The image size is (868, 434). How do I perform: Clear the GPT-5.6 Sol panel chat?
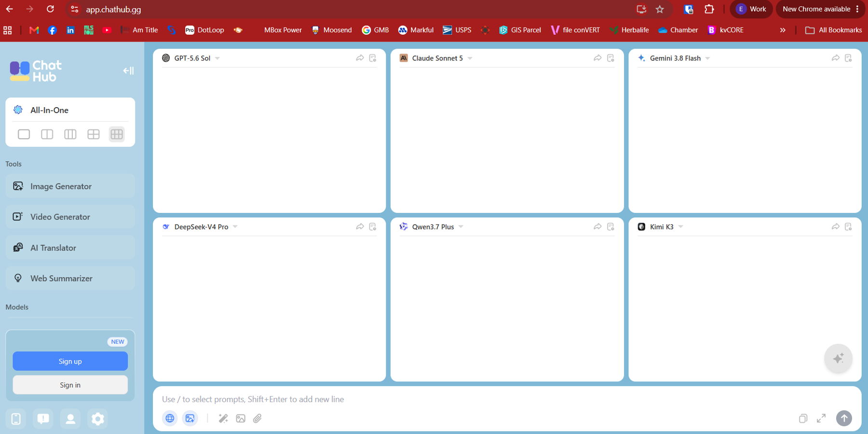[373, 58]
